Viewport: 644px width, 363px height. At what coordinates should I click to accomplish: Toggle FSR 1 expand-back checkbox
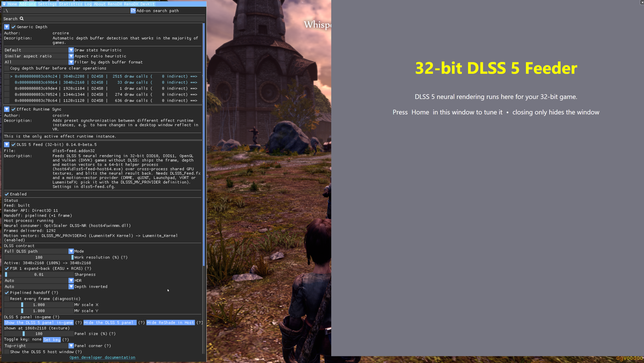click(7, 268)
